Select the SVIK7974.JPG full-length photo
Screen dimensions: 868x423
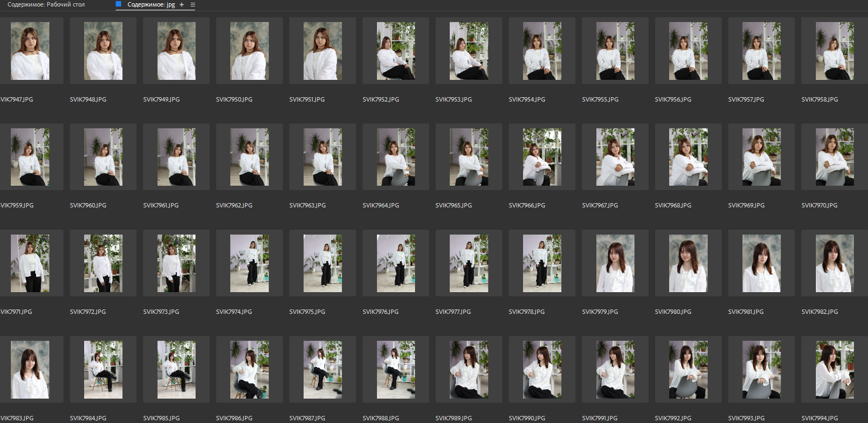249,263
